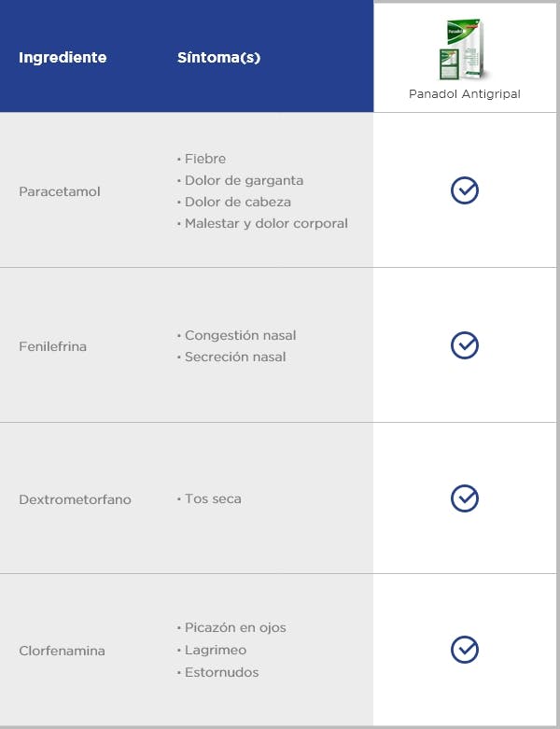The image size is (560, 729).
Task: Select the Panadol Antigripal product label
Action: [464, 94]
